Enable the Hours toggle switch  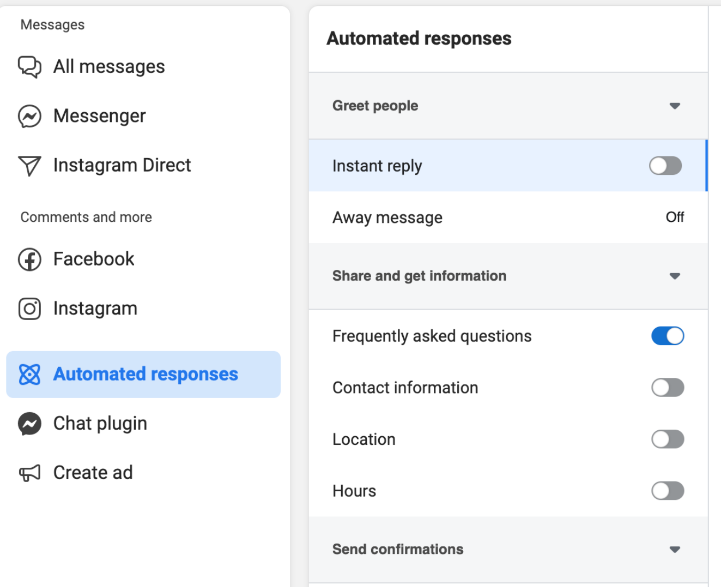668,491
